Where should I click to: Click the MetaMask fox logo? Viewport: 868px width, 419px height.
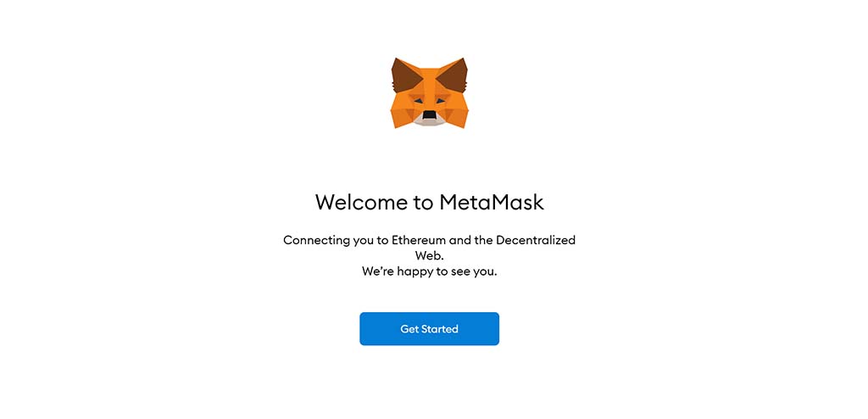point(429,93)
